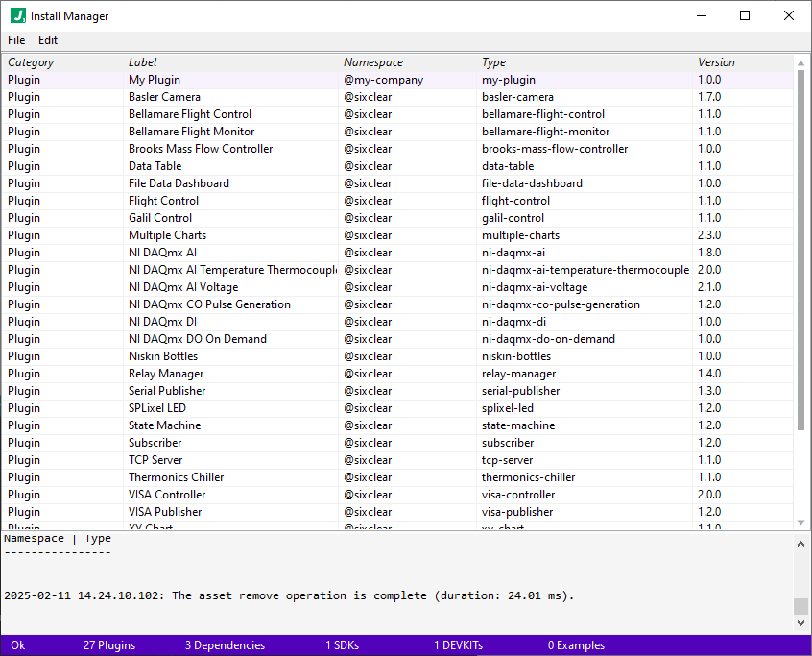Screen dimensions: 812x656
Task: Click the plugin list scrollbar down arrow
Action: [801, 522]
